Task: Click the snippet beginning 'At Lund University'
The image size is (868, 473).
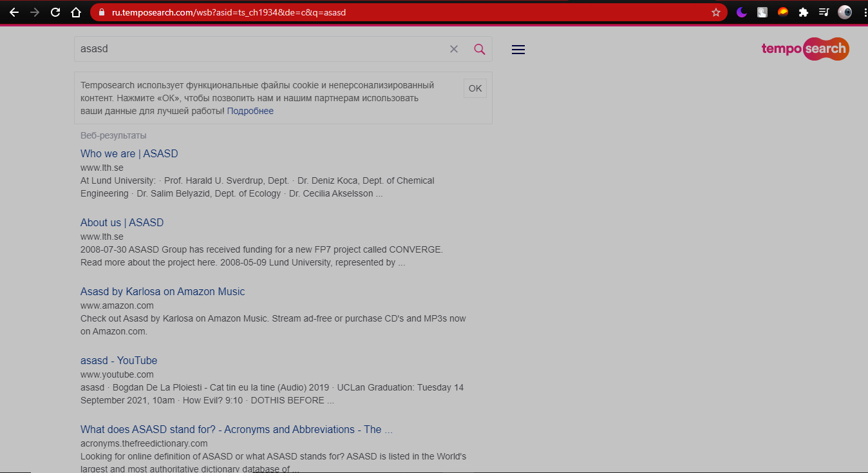Action: click(258, 187)
